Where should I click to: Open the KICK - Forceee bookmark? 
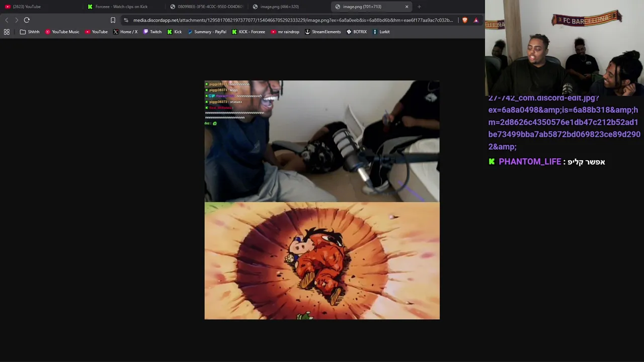pyautogui.click(x=249, y=32)
